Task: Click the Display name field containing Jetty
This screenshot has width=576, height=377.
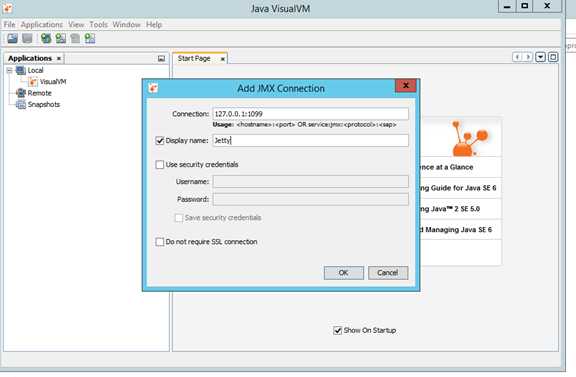Action: tap(310, 140)
